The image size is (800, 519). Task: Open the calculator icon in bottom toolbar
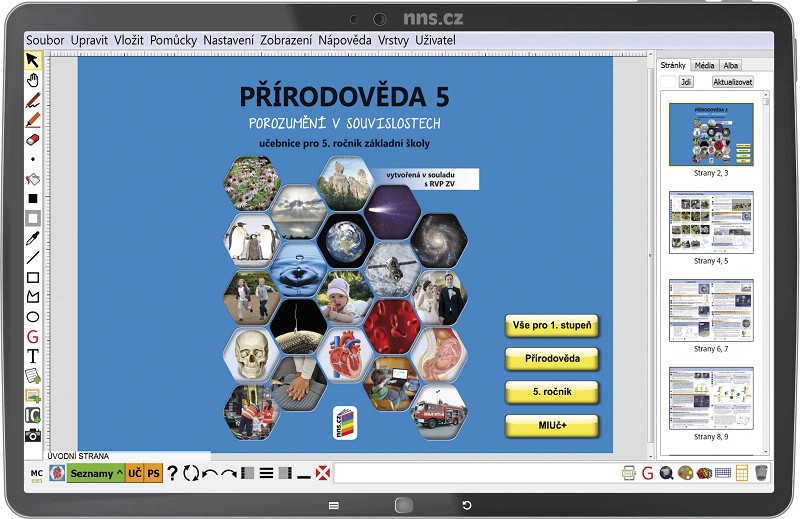pyautogui.click(x=742, y=473)
